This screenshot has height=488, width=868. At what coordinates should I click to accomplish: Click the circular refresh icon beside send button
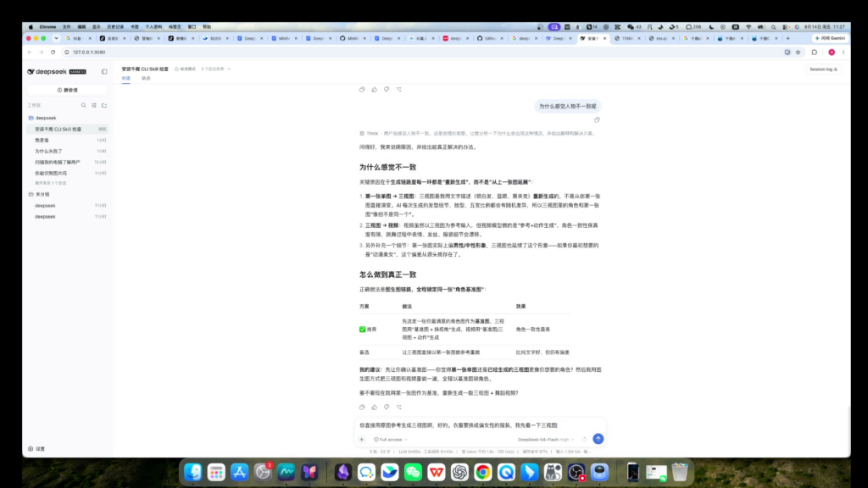click(x=584, y=440)
